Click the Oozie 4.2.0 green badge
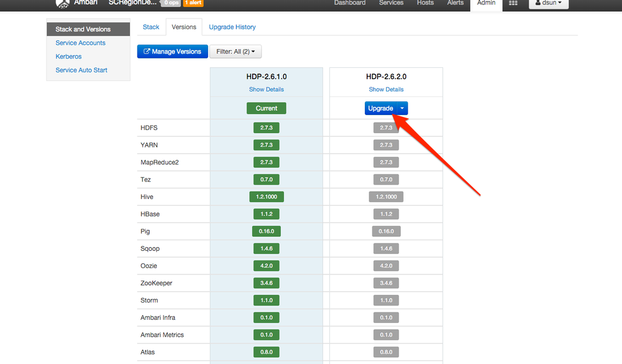 click(266, 266)
